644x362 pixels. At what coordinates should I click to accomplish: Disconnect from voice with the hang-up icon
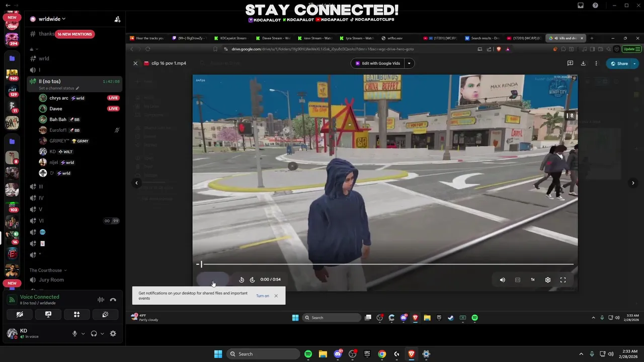pos(113,300)
